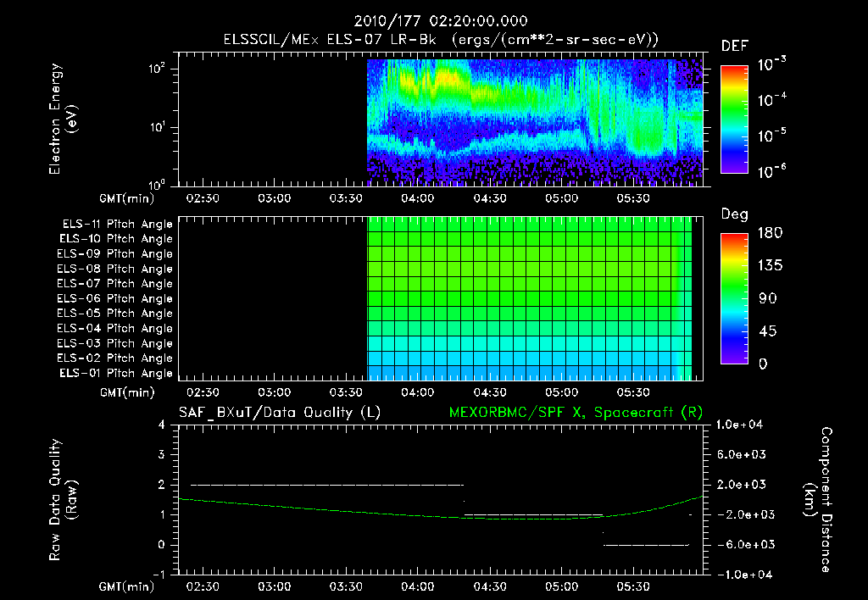Click the value 3 on Raw Data Quality axis
This screenshot has width=868, height=600.
coord(162,455)
